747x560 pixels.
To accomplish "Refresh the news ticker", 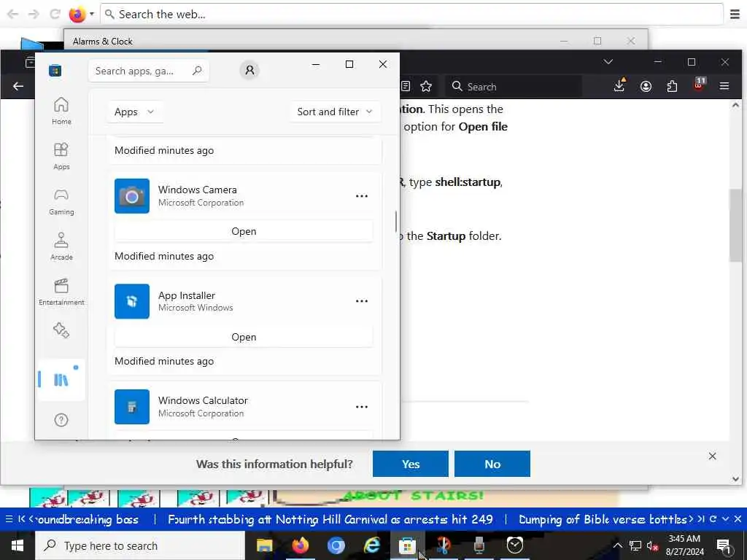I will tap(713, 519).
